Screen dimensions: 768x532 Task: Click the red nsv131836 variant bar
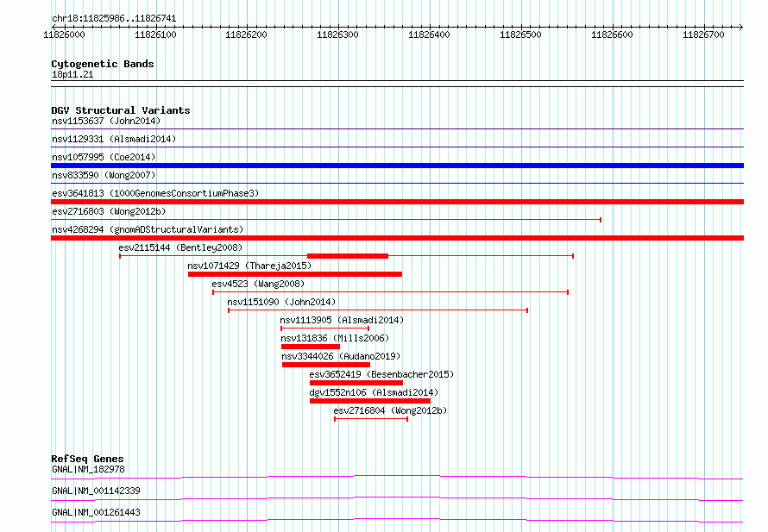click(x=311, y=347)
